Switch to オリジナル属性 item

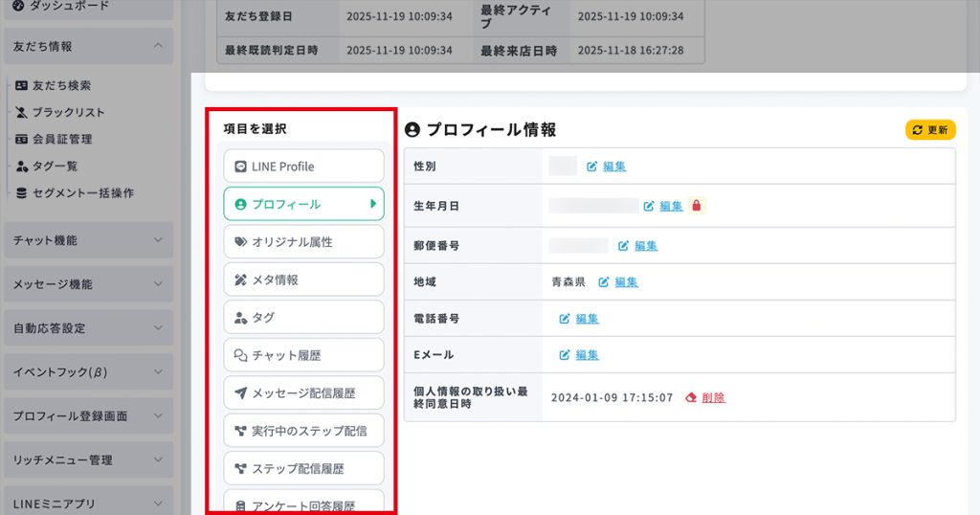tap(303, 242)
